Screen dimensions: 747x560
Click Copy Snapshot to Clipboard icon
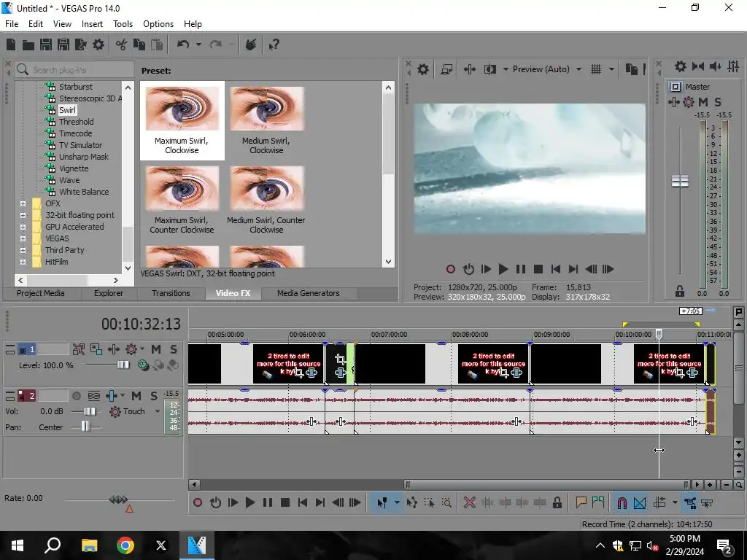(x=631, y=69)
